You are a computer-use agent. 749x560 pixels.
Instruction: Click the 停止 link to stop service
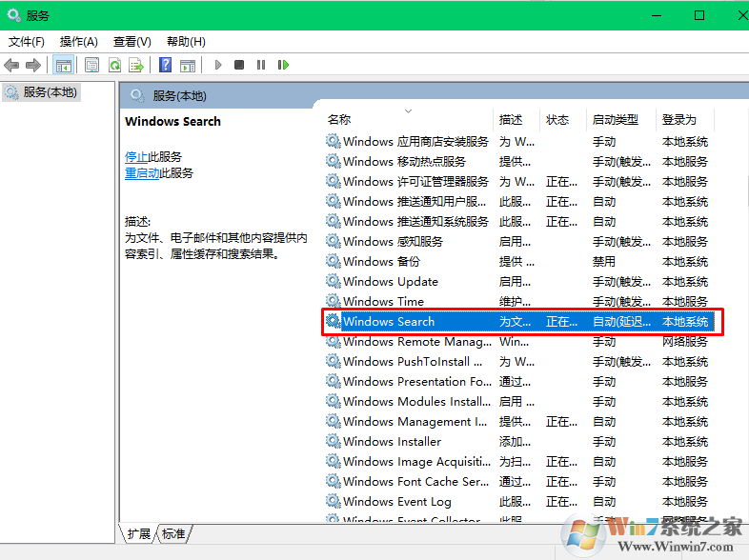(x=136, y=156)
